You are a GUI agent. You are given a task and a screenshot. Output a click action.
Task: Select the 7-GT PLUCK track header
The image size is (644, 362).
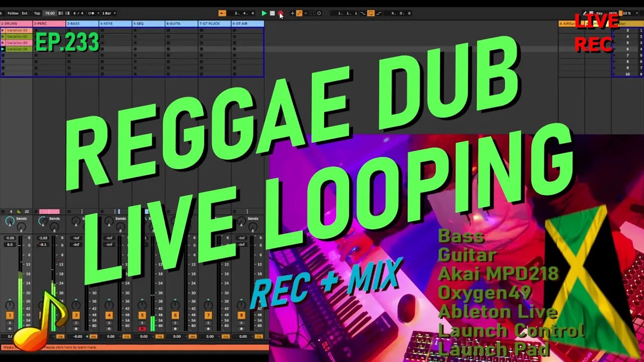(215, 24)
